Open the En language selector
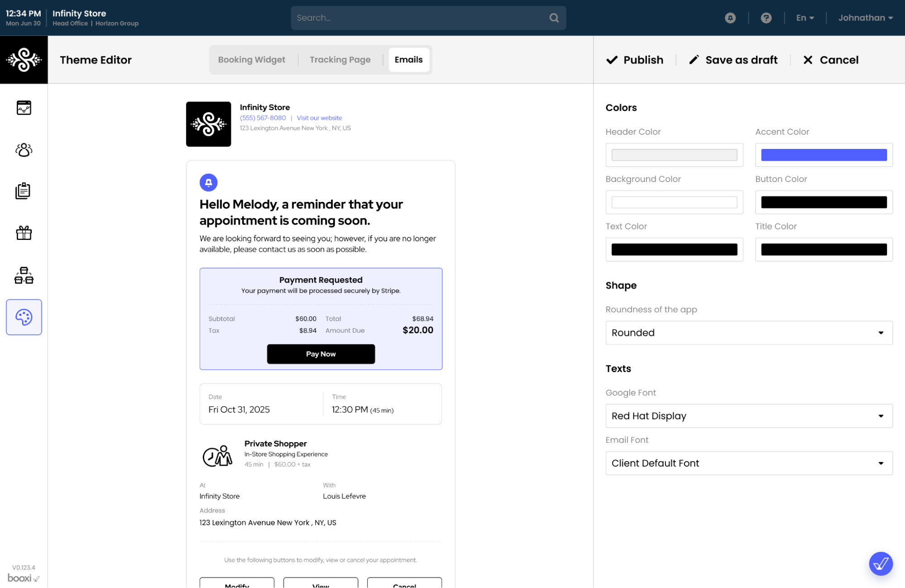The width and height of the screenshot is (905, 588). tap(805, 18)
